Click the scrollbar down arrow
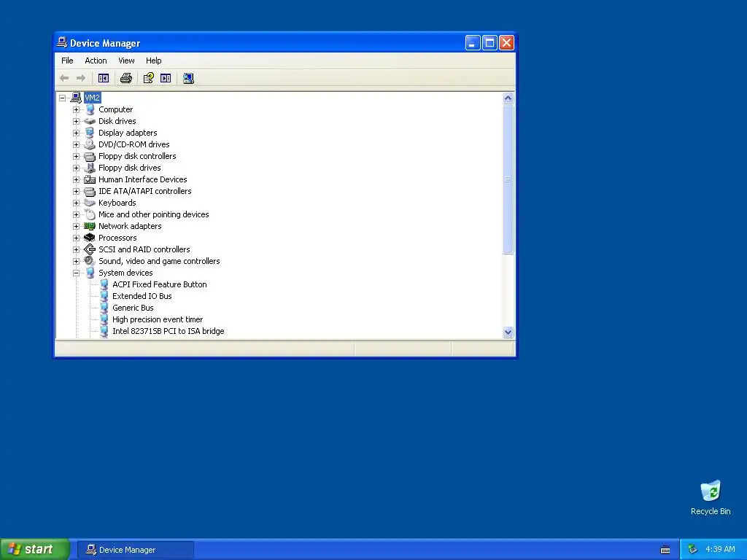This screenshot has height=560, width=747. coord(508,332)
